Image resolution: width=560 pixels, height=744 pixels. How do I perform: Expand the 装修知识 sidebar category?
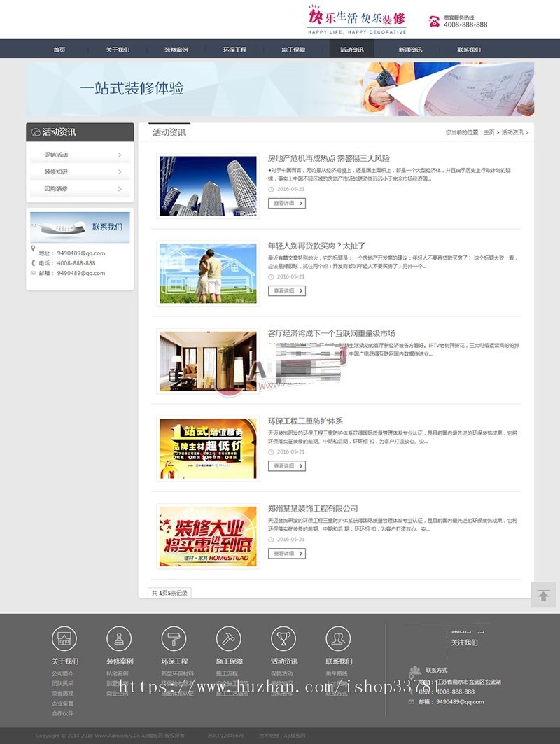[80, 171]
